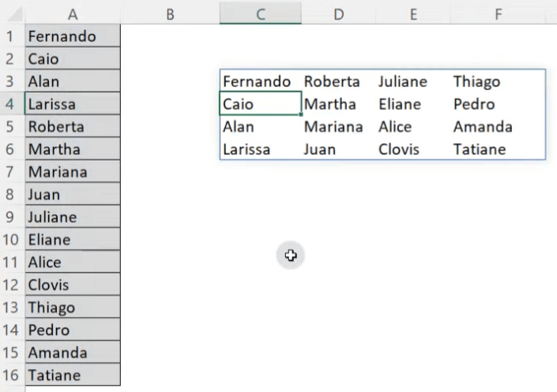Screen dimensions: 557x392
Task: Click Alice in column E
Action: pyautogui.click(x=413, y=126)
